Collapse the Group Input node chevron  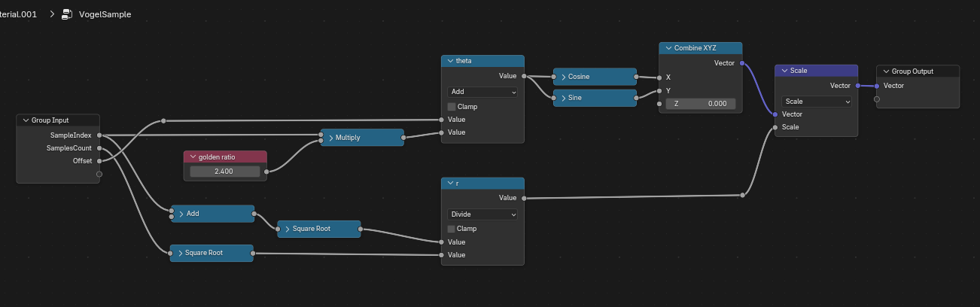click(25, 120)
